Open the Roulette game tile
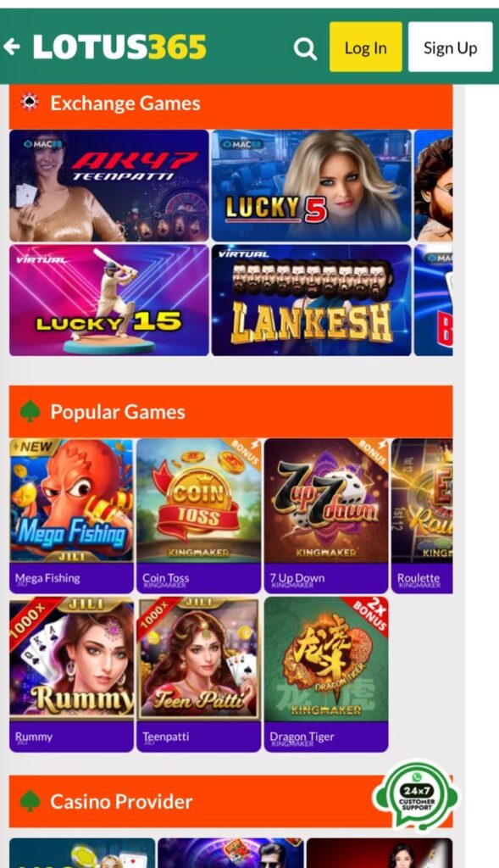This screenshot has width=499, height=868. 422,516
